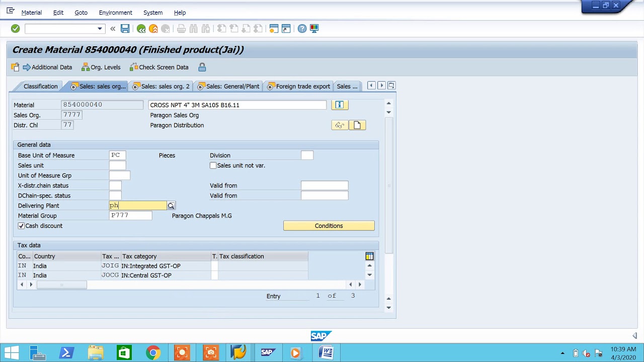The height and width of the screenshot is (362, 644).
Task: Collapse command field with double-chevron icon
Action: (x=113, y=29)
